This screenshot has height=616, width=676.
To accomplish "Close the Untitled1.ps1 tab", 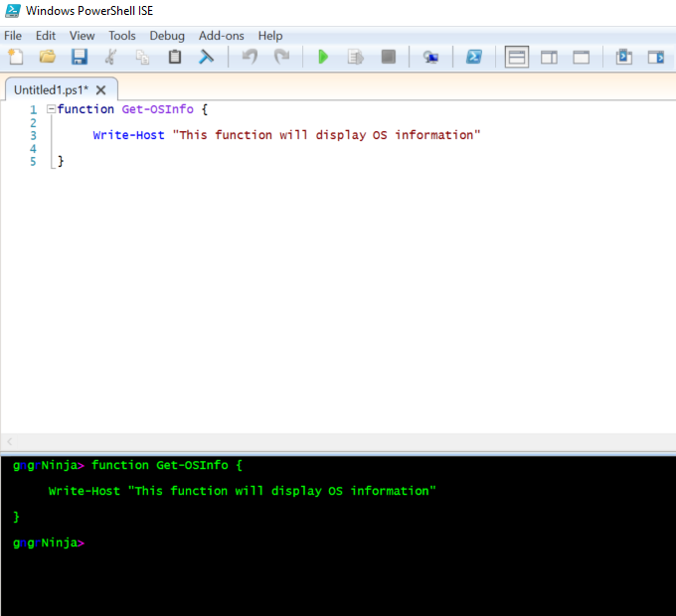I will click(x=100, y=89).
